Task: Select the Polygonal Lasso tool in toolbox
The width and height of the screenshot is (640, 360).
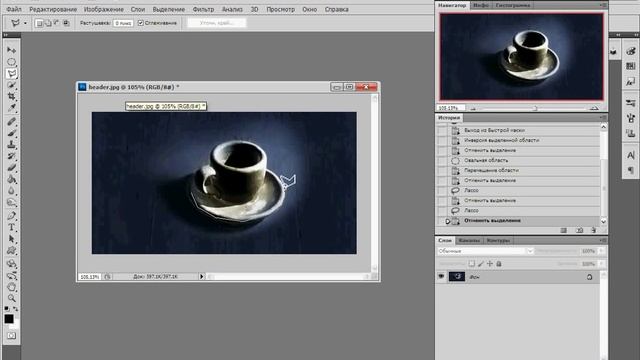Action: pos(11,73)
